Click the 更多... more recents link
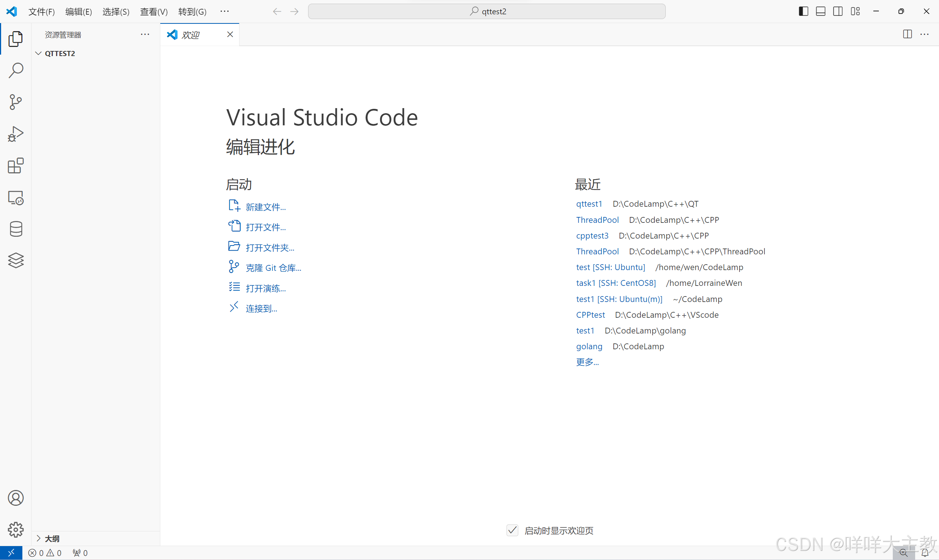Viewport: 939px width, 560px height. (587, 362)
